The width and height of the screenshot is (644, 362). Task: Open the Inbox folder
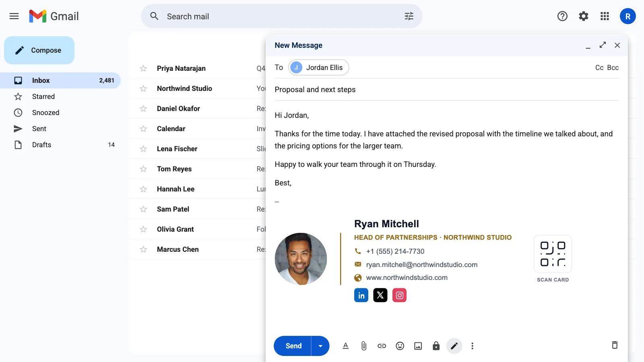pos(60,80)
